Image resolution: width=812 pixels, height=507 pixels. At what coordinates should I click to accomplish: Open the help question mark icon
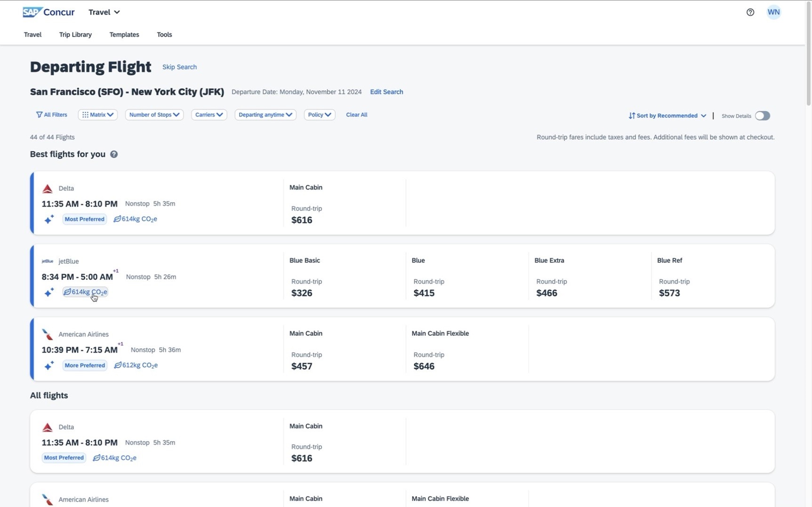(x=750, y=12)
